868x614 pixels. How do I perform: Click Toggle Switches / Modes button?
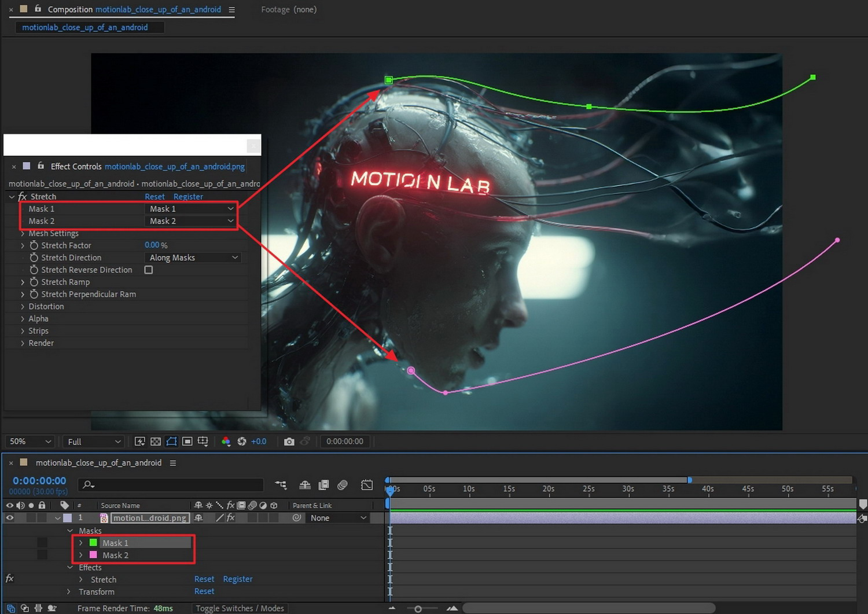[240, 608]
